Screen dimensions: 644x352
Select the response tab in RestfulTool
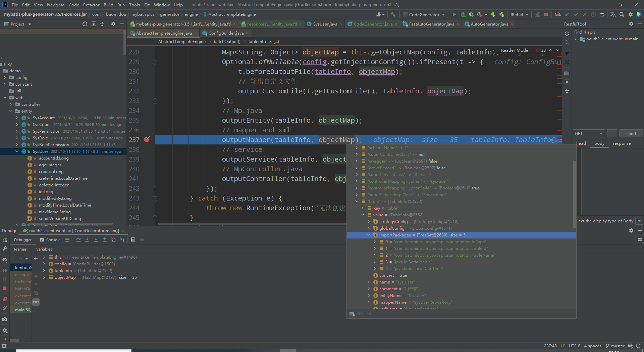pyautogui.click(x=622, y=143)
